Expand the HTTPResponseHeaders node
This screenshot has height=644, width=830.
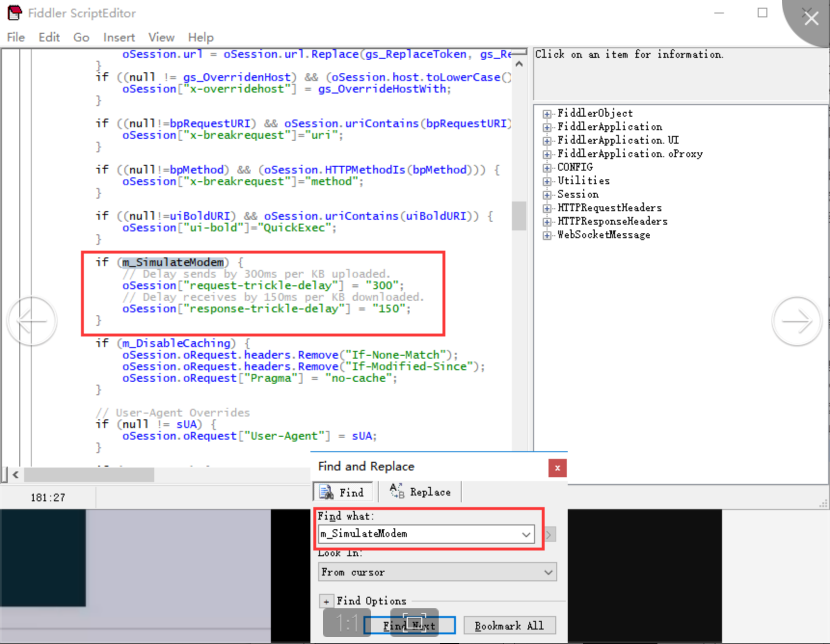click(x=547, y=222)
